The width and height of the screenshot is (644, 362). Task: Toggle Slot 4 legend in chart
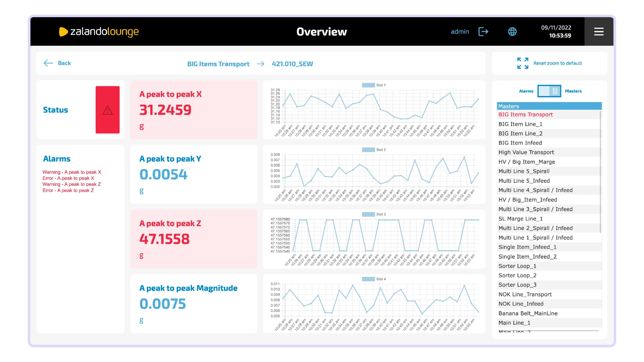click(x=374, y=279)
